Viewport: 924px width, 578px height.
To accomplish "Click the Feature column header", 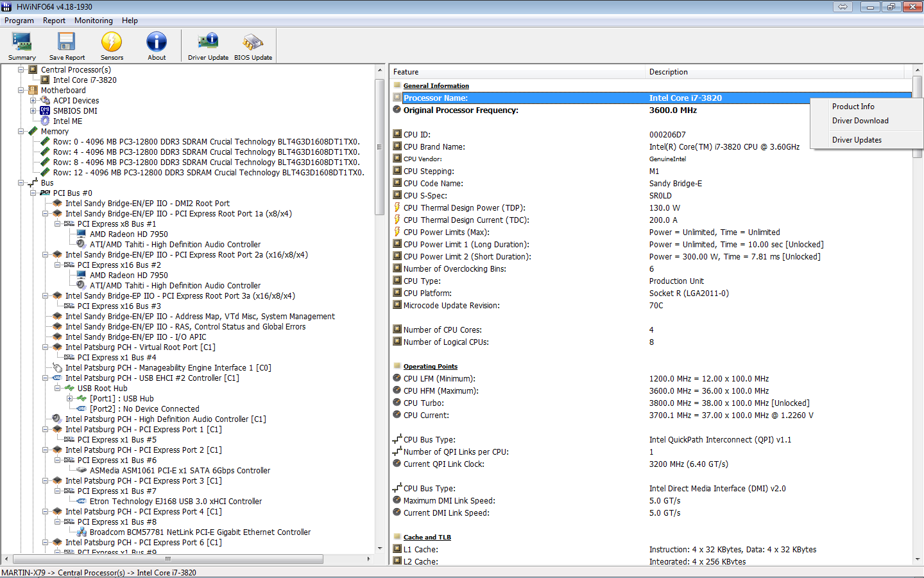I will tap(406, 72).
